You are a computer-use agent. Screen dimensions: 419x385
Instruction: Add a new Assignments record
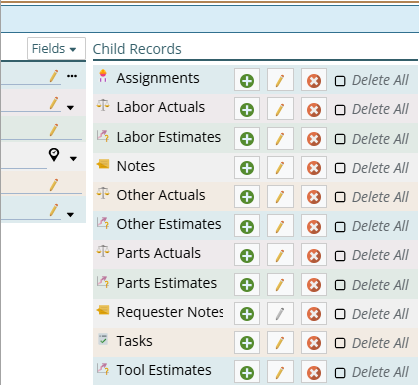click(247, 80)
